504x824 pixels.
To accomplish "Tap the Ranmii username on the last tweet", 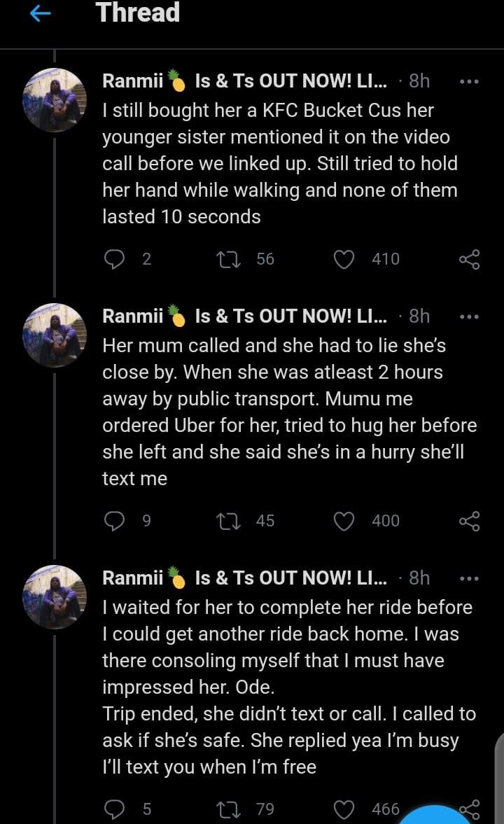I will click(x=132, y=578).
